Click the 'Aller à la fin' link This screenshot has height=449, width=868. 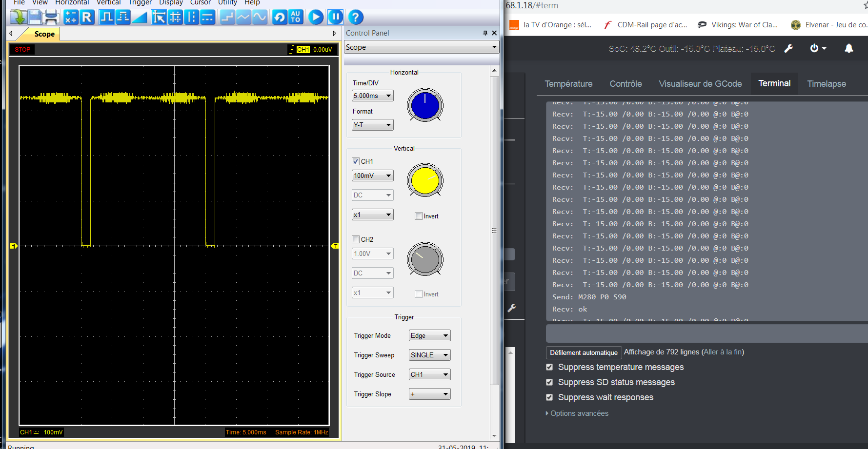(x=723, y=352)
